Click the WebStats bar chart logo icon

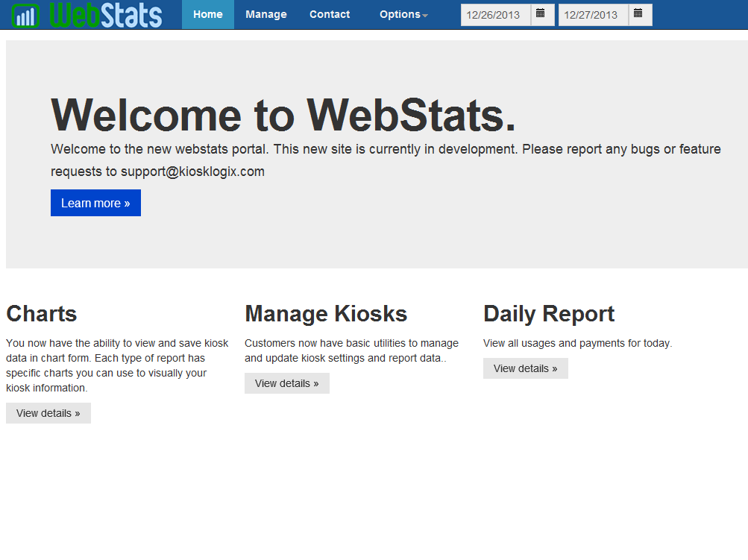[25, 15]
